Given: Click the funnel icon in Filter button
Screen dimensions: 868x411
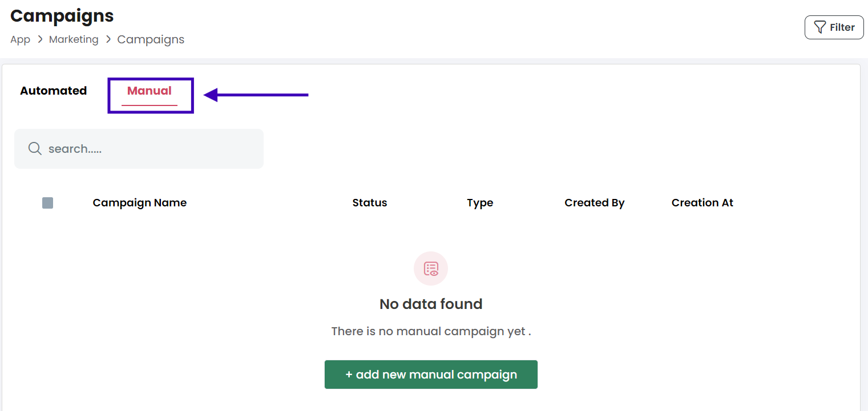Looking at the screenshot, I should click(x=820, y=27).
